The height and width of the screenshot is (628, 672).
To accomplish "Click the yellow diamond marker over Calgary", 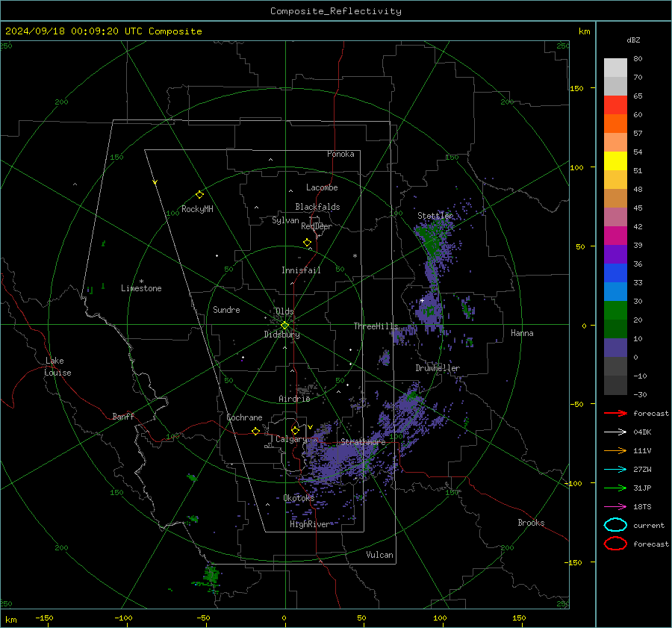I will [295, 430].
